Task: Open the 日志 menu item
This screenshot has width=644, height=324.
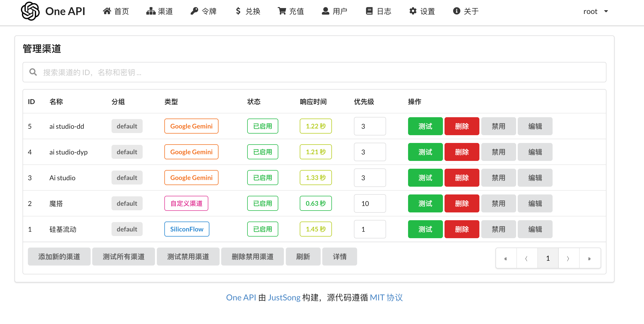Action: (378, 11)
